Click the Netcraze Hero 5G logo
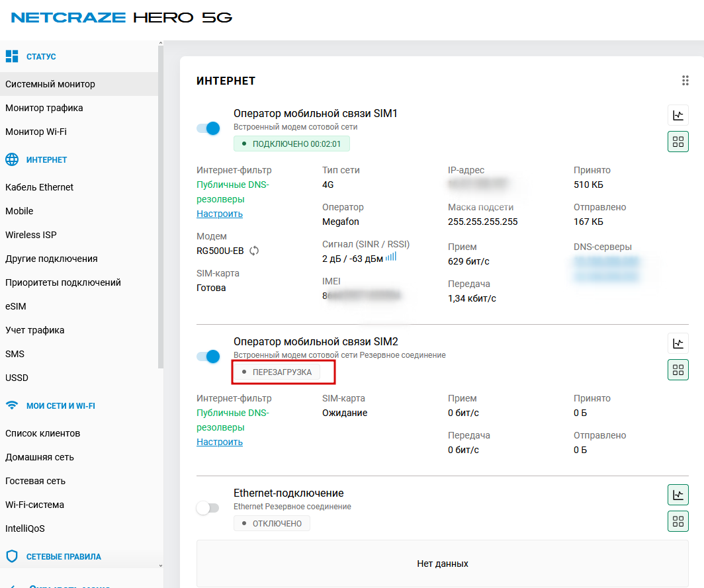This screenshot has height=588, width=704. [122, 18]
